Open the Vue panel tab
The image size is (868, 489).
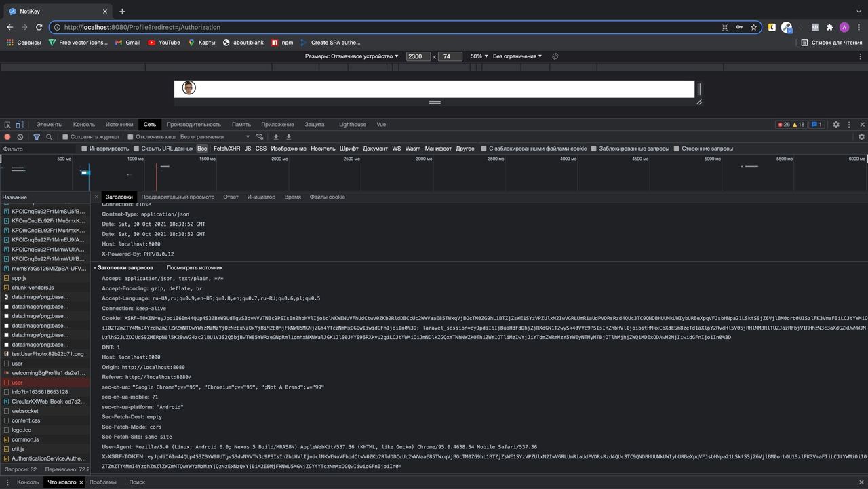[381, 125]
